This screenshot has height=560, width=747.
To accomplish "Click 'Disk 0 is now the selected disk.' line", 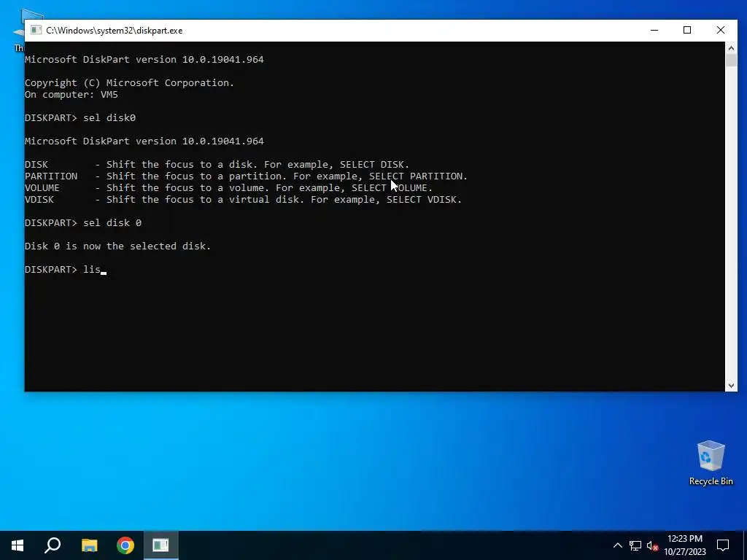I will [x=117, y=246].
